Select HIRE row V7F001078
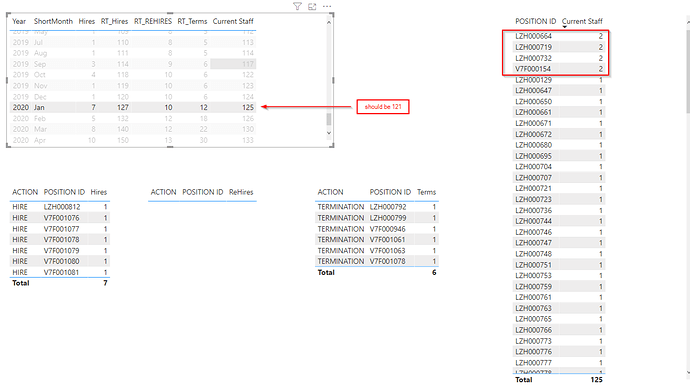690x386 pixels. click(60, 239)
